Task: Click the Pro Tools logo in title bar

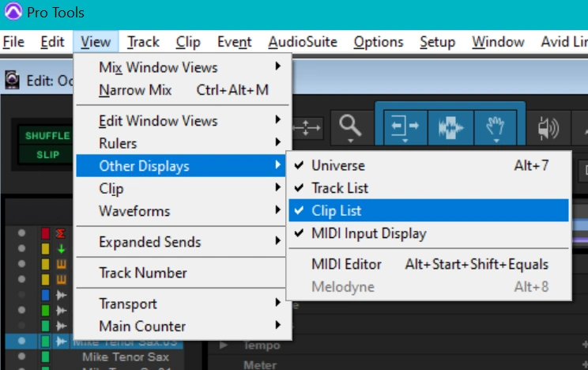Action: pyautogui.click(x=13, y=13)
